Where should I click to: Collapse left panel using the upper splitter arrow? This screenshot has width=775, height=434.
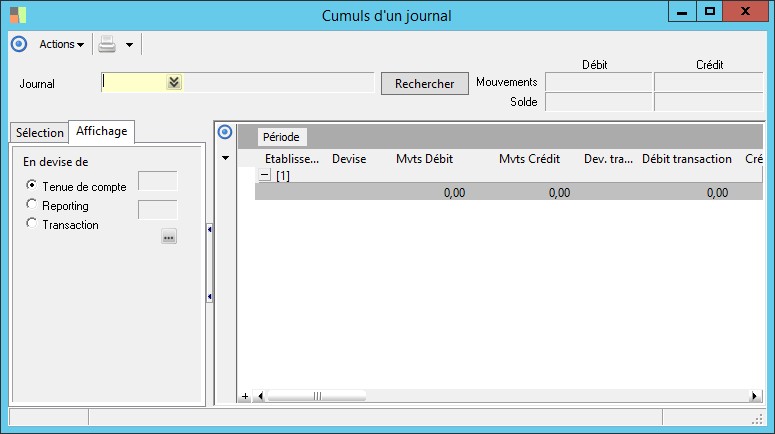210,229
